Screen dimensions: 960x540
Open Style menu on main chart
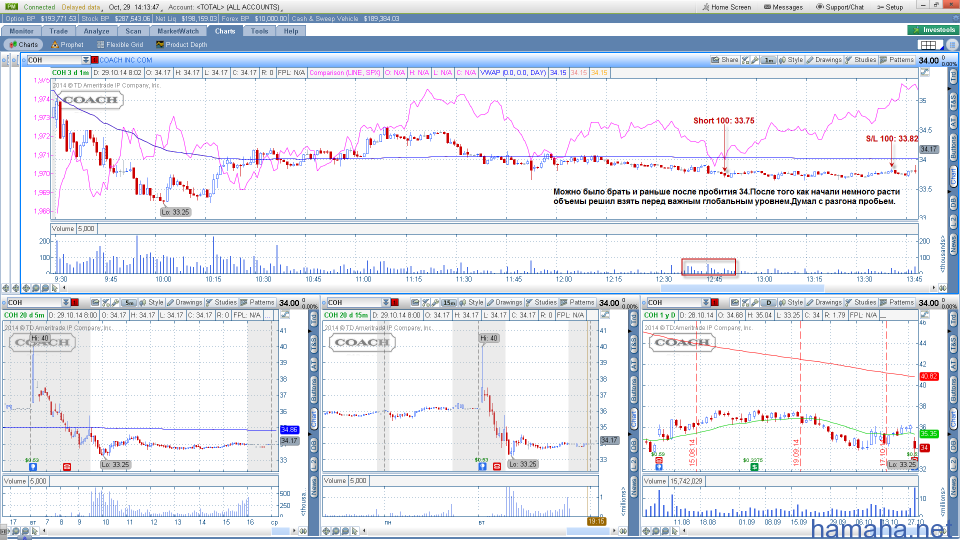[791, 60]
